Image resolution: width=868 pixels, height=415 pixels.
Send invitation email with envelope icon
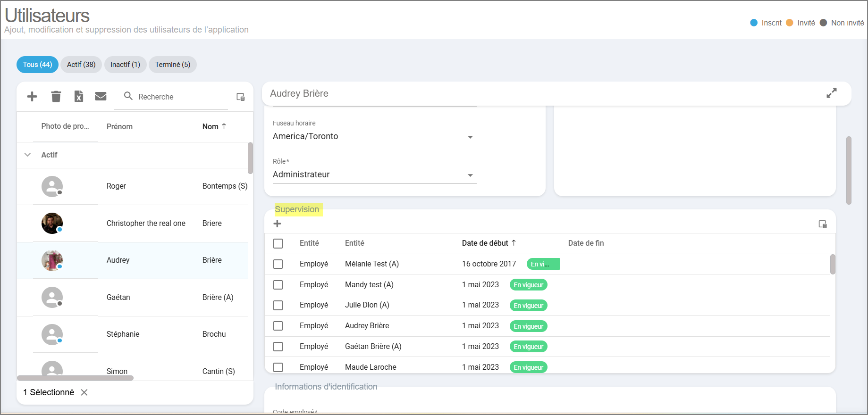click(101, 97)
